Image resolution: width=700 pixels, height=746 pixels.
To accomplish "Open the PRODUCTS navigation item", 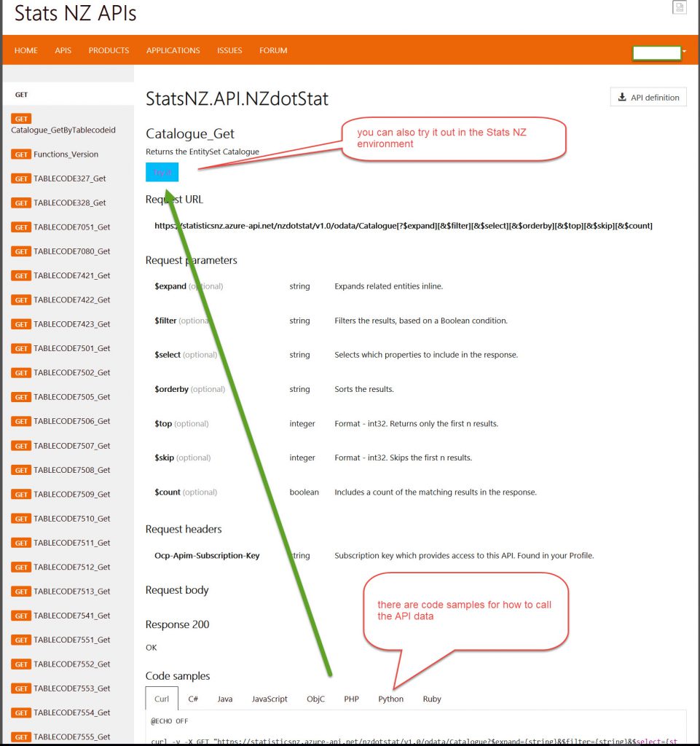I will [109, 51].
